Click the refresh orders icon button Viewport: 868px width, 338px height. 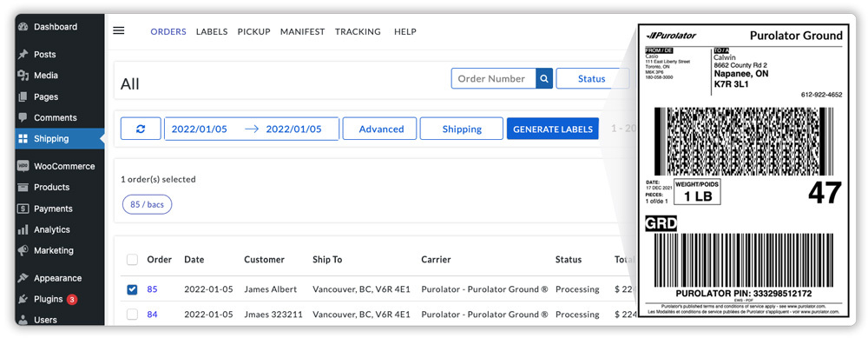tap(141, 129)
